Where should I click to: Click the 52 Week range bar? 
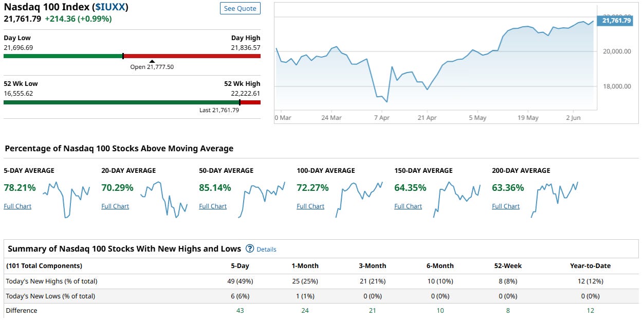click(132, 102)
